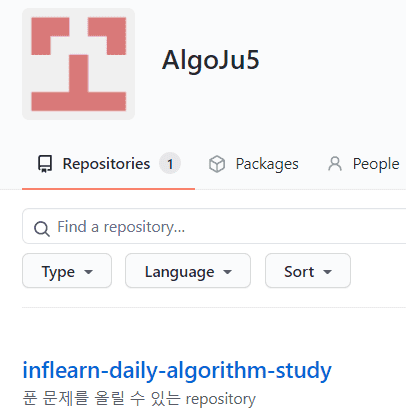Click the caret arrow beside Type
This screenshot has width=406, height=416.
pos(88,272)
